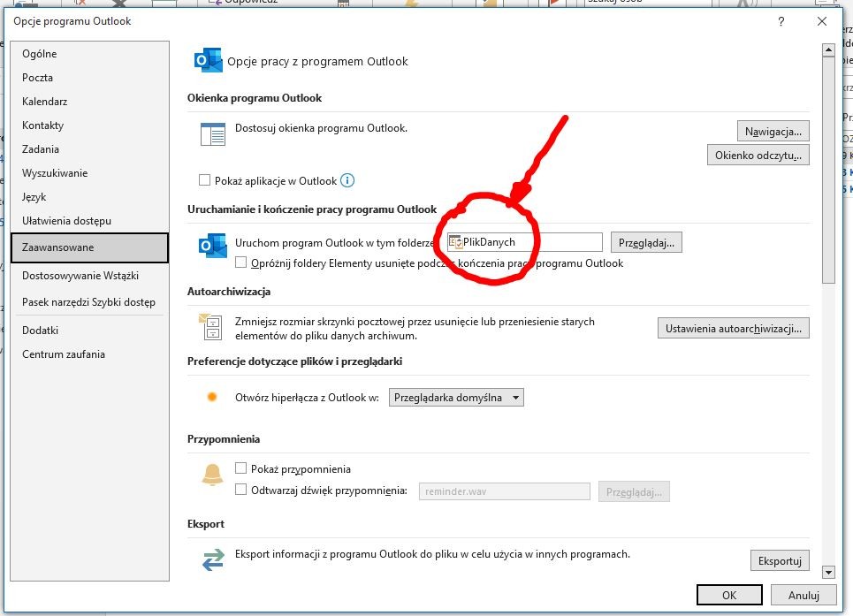Click the Okienko odczytu... button
The height and width of the screenshot is (616, 853).
(758, 155)
